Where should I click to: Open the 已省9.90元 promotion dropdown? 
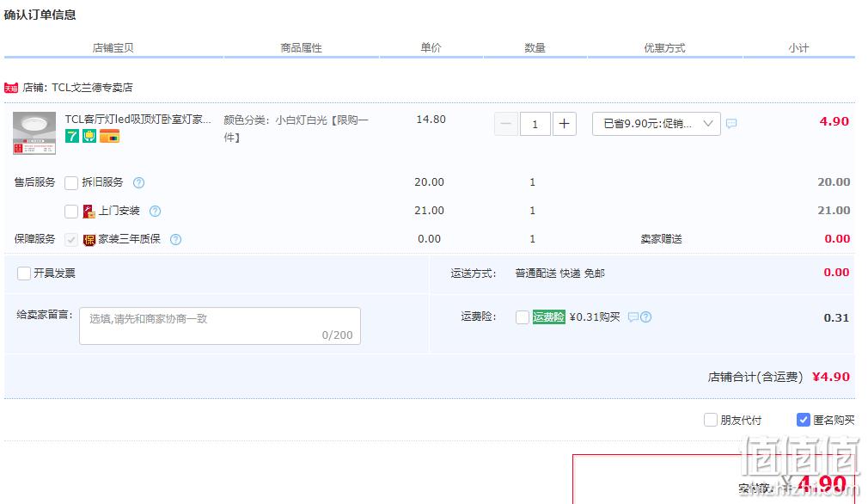656,124
